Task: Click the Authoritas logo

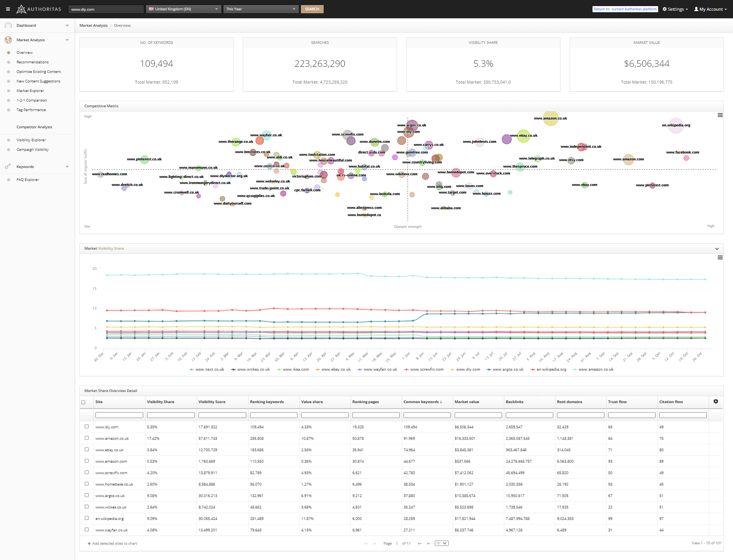Action: pyautogui.click(x=39, y=9)
